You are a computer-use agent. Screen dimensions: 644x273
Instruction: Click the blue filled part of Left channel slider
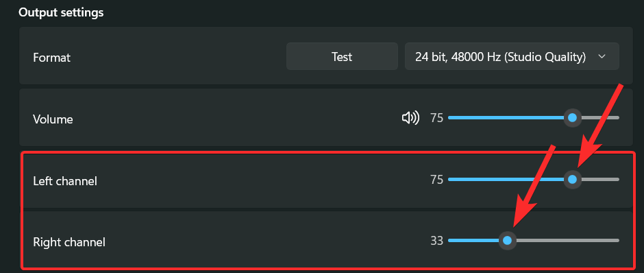(506, 179)
